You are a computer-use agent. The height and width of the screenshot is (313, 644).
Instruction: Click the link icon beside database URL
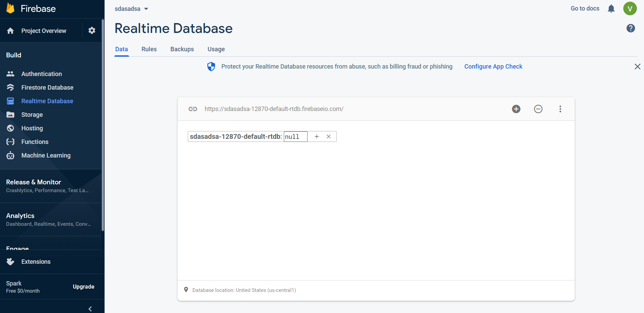pos(193,109)
